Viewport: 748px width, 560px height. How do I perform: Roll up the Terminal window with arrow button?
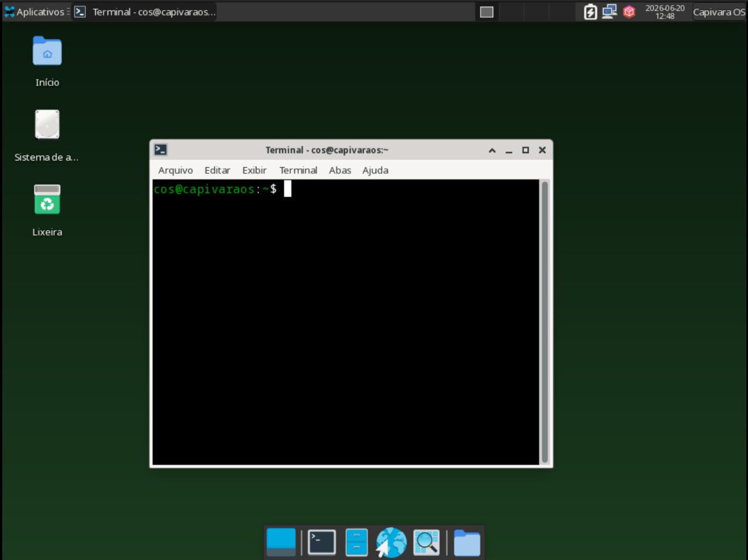click(x=492, y=150)
